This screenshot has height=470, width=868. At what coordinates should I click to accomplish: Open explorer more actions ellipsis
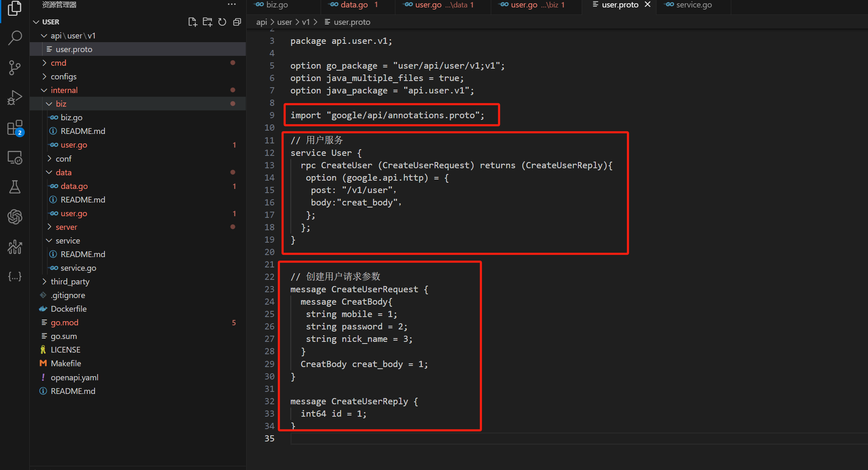coord(232,5)
